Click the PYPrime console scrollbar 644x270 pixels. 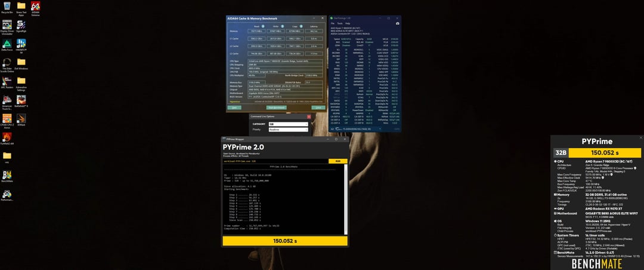[x=346, y=199]
